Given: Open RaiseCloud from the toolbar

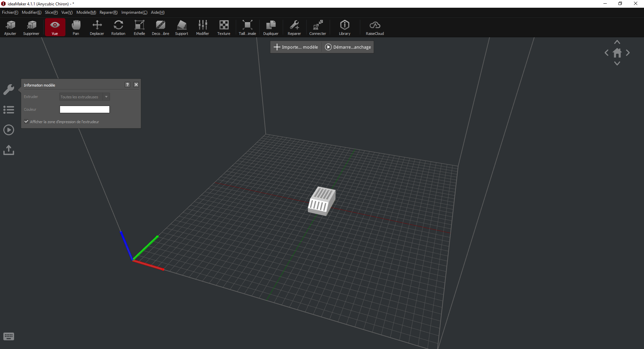Looking at the screenshot, I should (x=375, y=28).
